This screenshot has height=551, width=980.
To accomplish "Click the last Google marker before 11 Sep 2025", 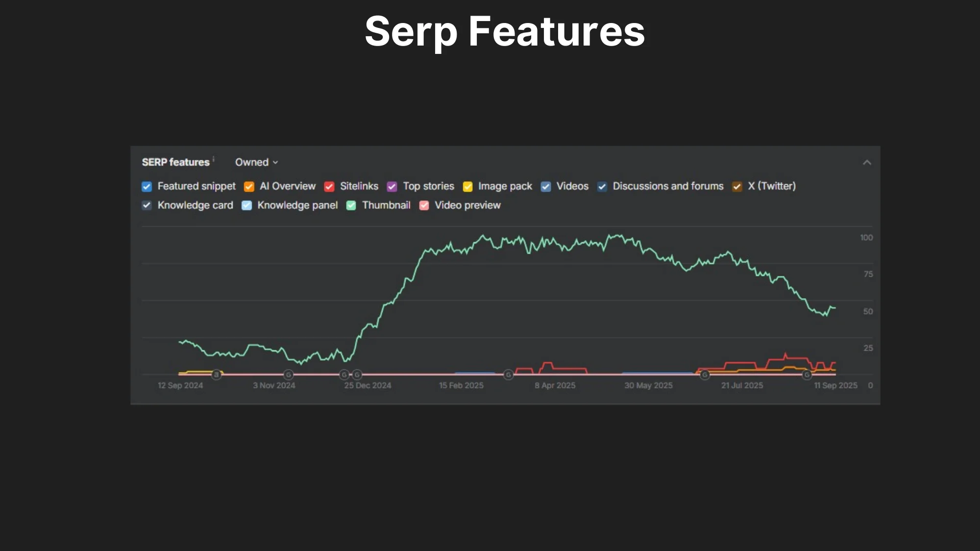I will point(807,375).
